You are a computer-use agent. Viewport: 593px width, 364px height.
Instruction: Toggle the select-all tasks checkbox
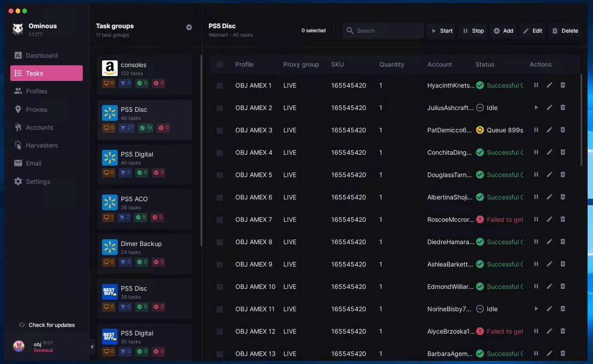[x=220, y=65]
